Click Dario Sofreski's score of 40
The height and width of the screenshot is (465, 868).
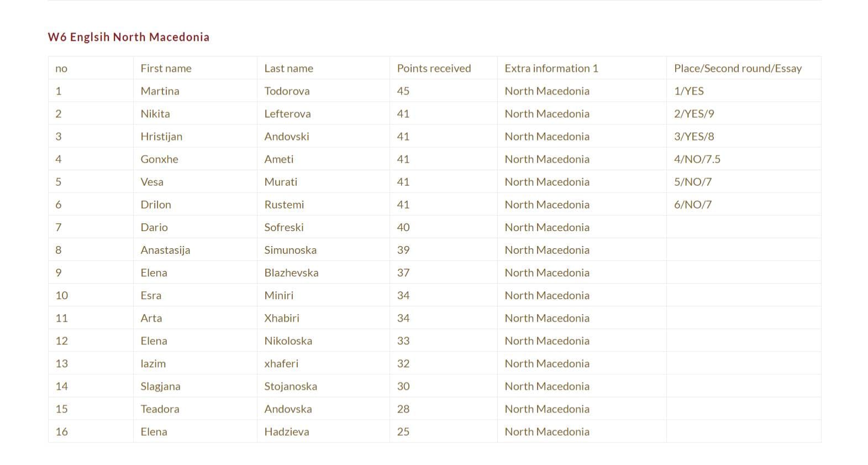pyautogui.click(x=403, y=227)
